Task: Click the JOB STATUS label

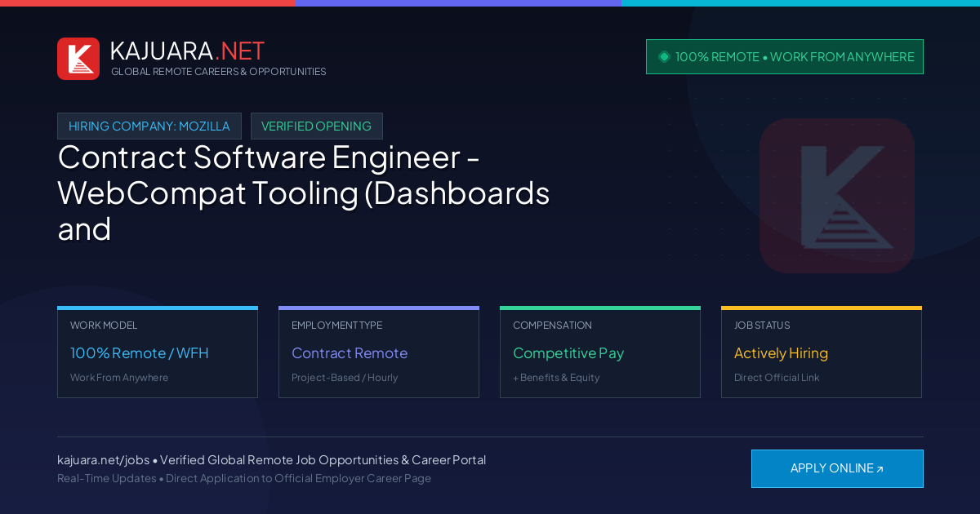Action: click(x=762, y=326)
